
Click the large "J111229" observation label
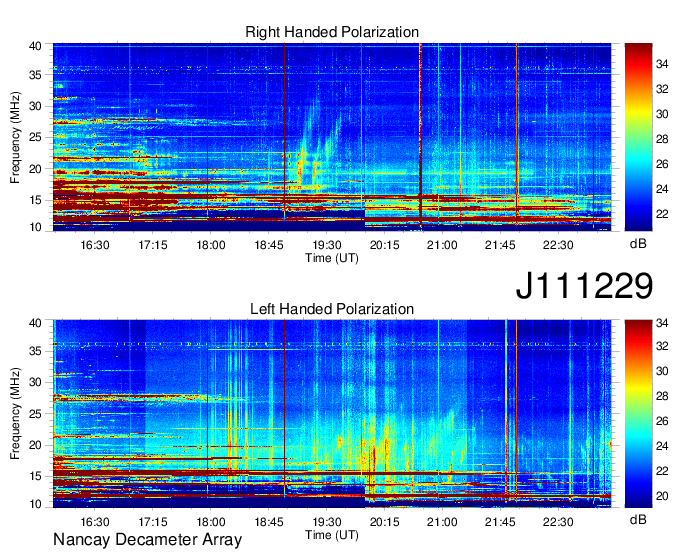coord(584,285)
